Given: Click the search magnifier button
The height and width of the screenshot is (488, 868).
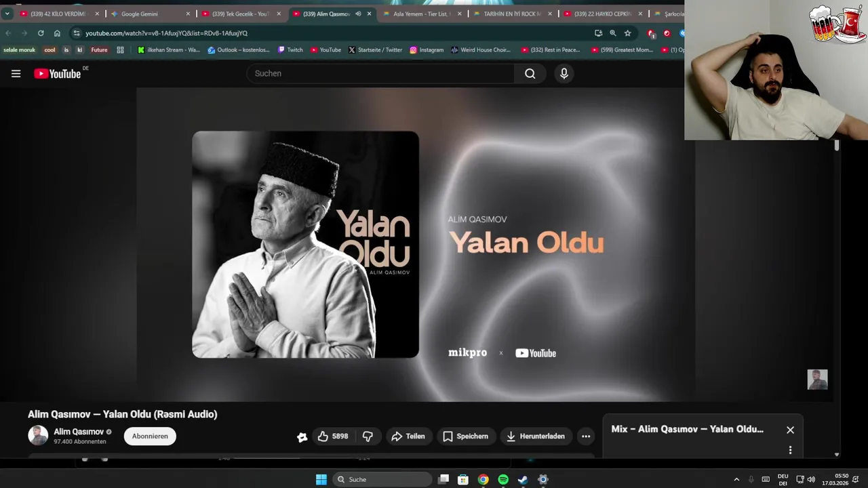Looking at the screenshot, I should tap(530, 73).
